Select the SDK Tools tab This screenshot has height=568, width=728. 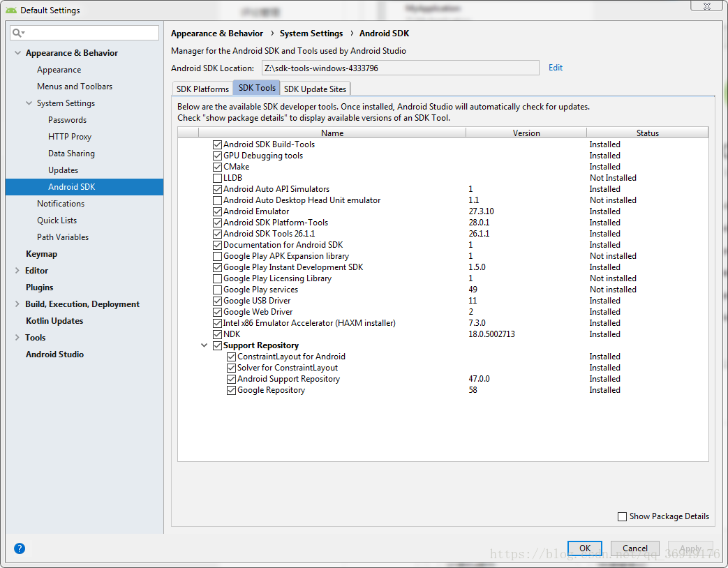pyautogui.click(x=257, y=88)
